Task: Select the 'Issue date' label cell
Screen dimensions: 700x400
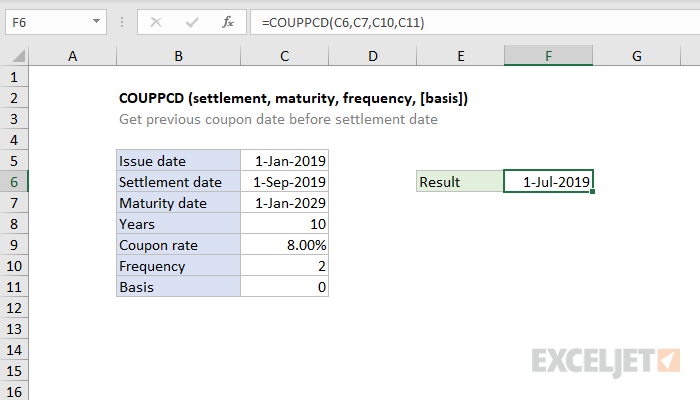Action: [178, 161]
